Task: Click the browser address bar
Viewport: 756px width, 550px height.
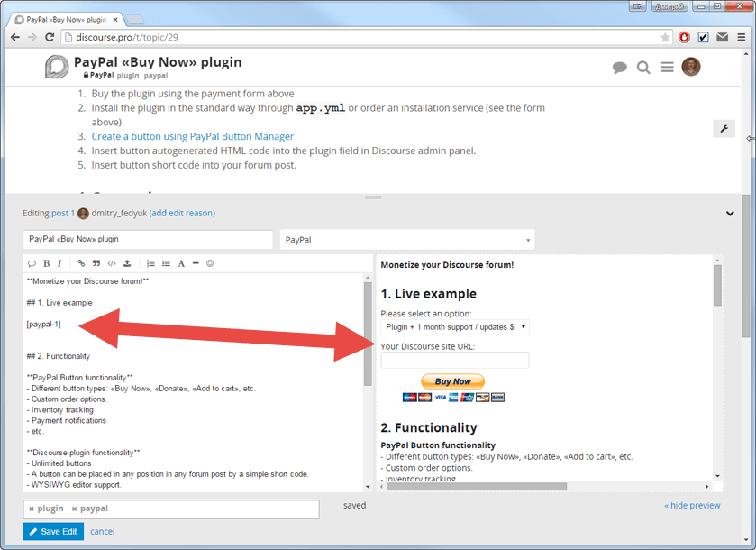Action: click(367, 37)
